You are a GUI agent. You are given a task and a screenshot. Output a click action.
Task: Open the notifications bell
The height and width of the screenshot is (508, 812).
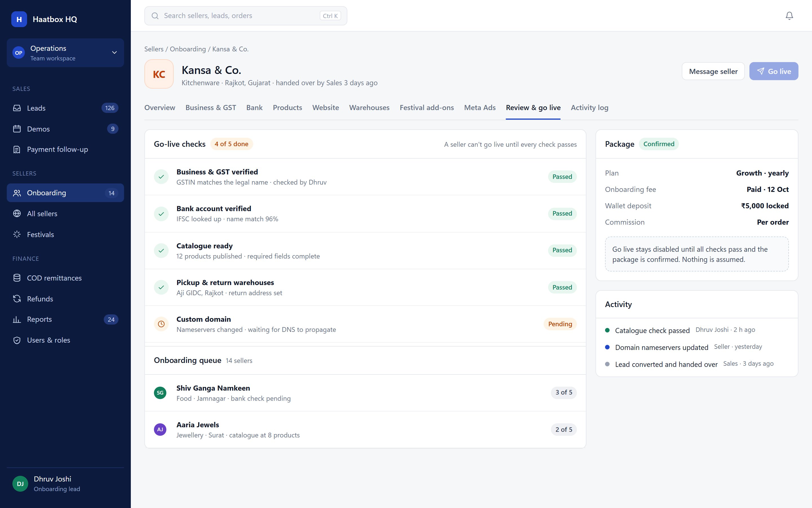click(x=789, y=16)
